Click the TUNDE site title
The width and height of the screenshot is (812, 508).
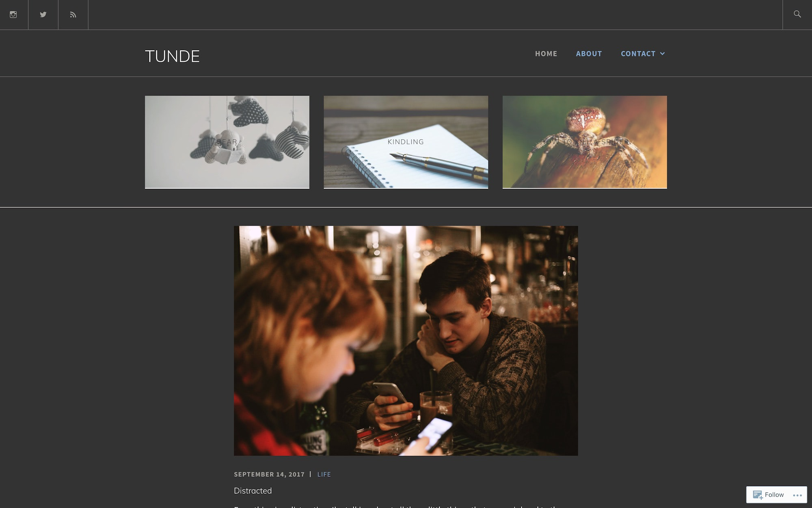click(x=172, y=56)
